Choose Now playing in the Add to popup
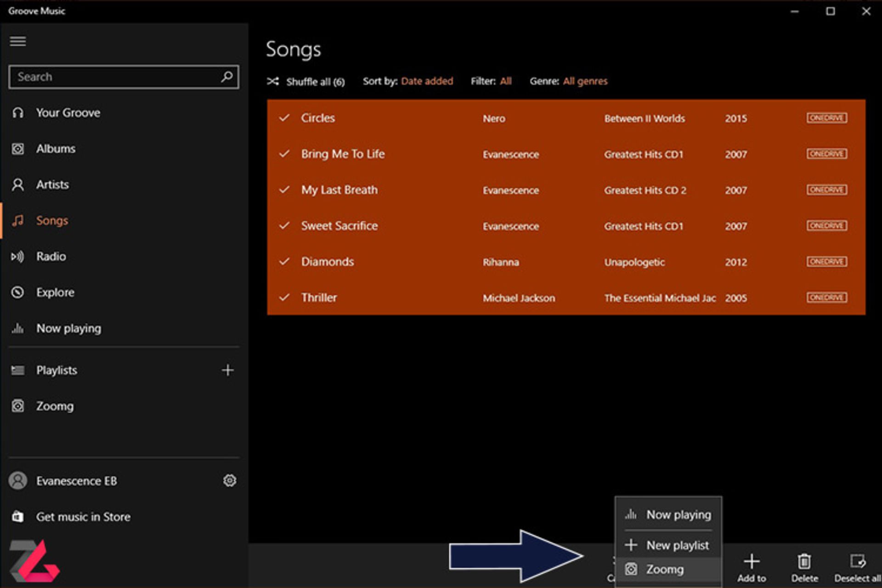This screenshot has width=882, height=588. click(668, 515)
